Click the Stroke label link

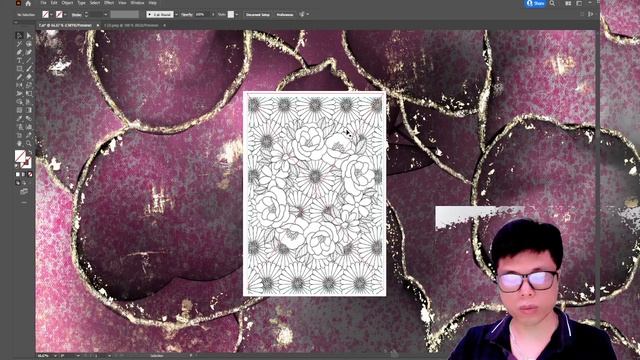click(x=76, y=15)
